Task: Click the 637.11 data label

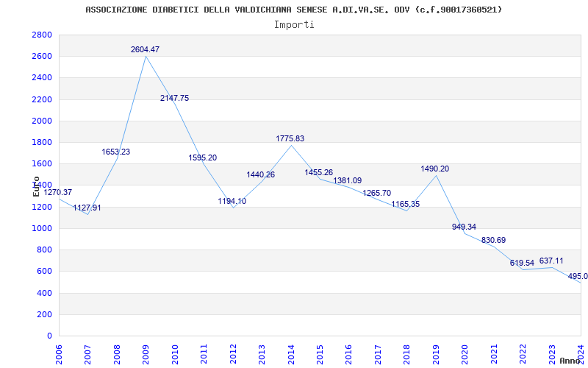Action: [551, 261]
